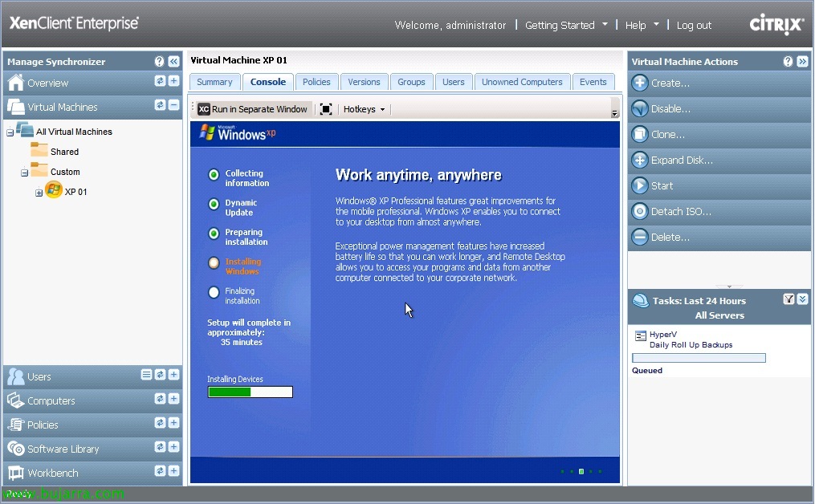
Task: Click the Disable virtual machine action icon
Action: pyautogui.click(x=640, y=108)
